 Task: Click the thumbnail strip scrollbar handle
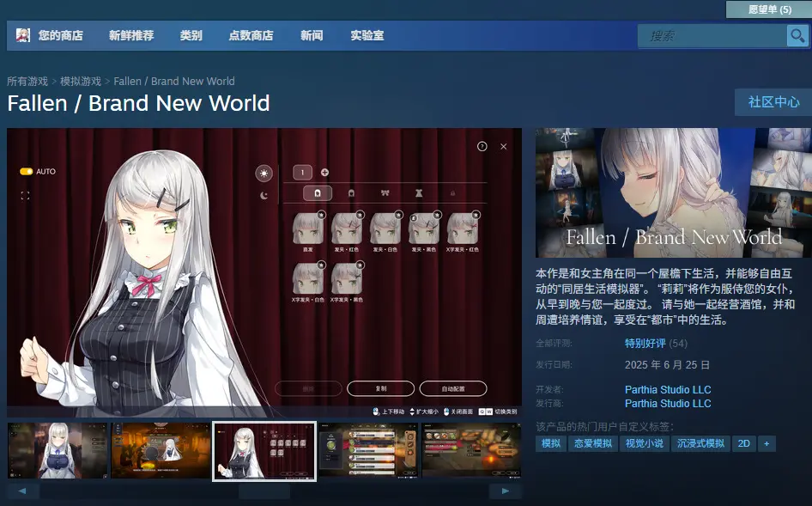(264, 491)
